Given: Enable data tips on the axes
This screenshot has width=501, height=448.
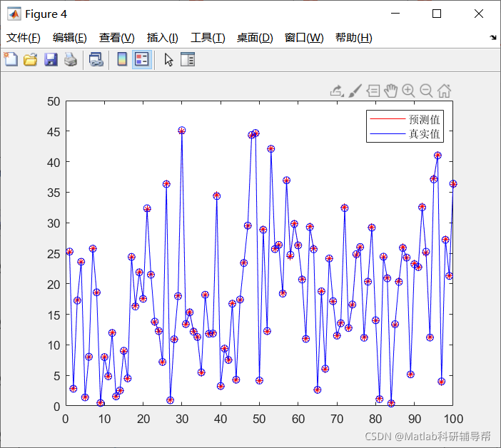Looking at the screenshot, I should (373, 91).
